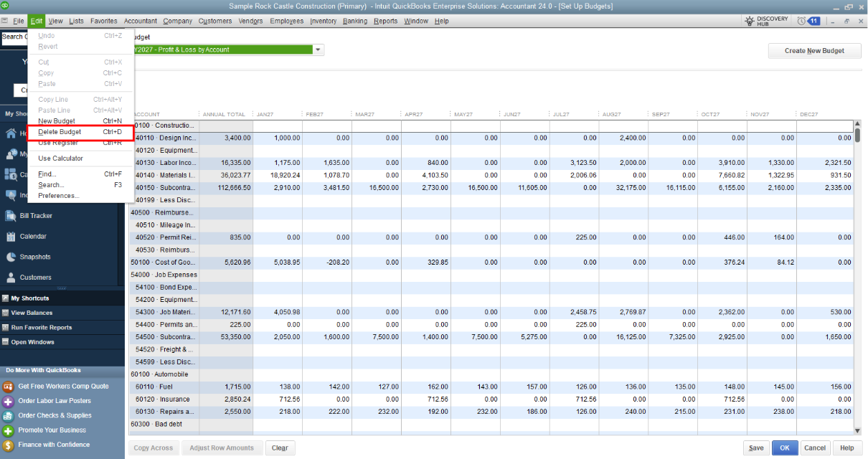Viewport: 868px width, 459px height.
Task: Click the JAN27 cell for Fuel row
Action: coord(278,387)
